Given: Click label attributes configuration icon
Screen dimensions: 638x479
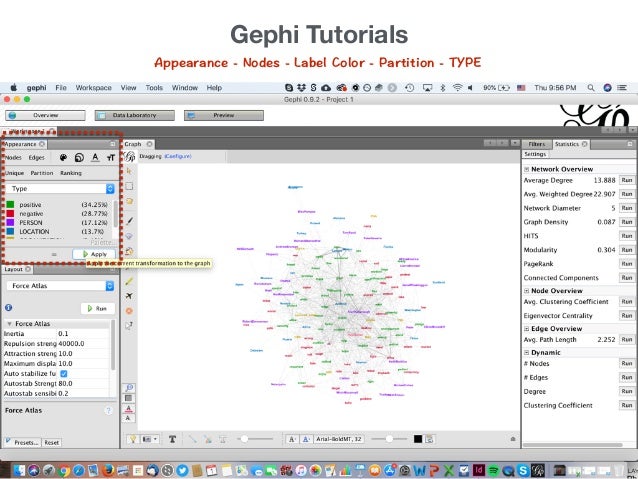Looking at the screenshot, I should click(430, 439).
